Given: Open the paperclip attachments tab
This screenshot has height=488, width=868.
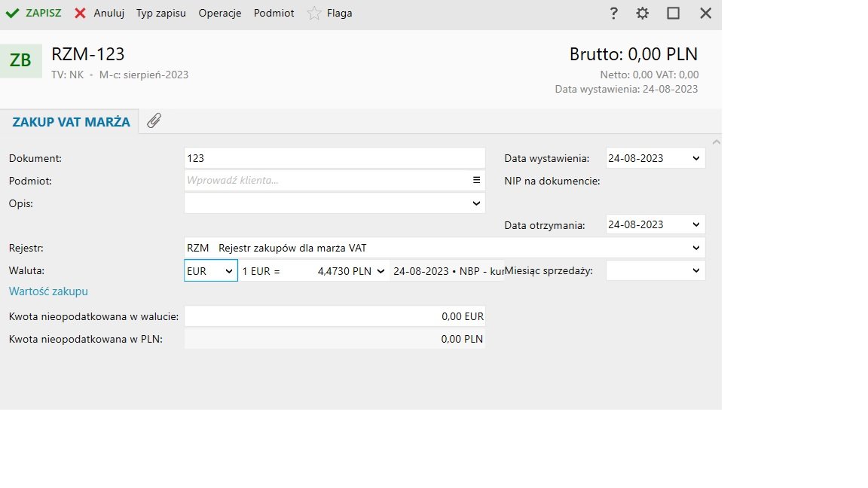Looking at the screenshot, I should (154, 120).
